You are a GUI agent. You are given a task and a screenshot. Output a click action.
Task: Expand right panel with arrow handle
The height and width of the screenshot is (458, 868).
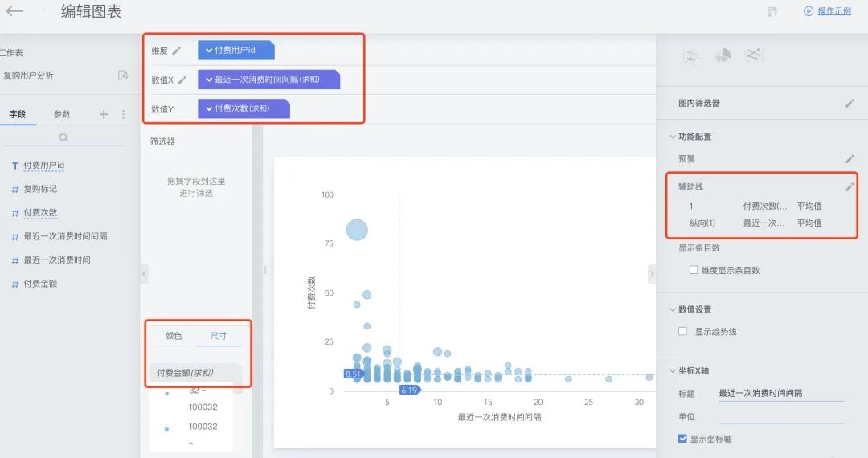pos(652,274)
